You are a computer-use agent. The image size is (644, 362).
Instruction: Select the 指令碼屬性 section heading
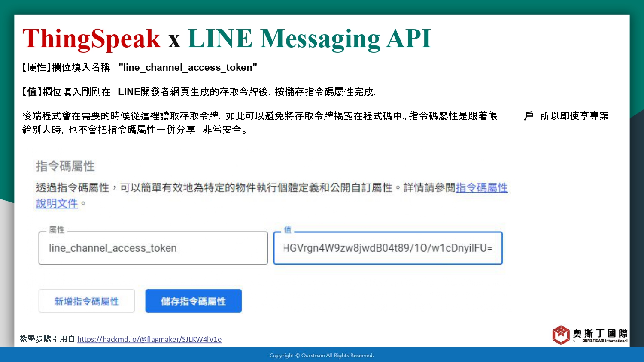pyautogui.click(x=65, y=166)
